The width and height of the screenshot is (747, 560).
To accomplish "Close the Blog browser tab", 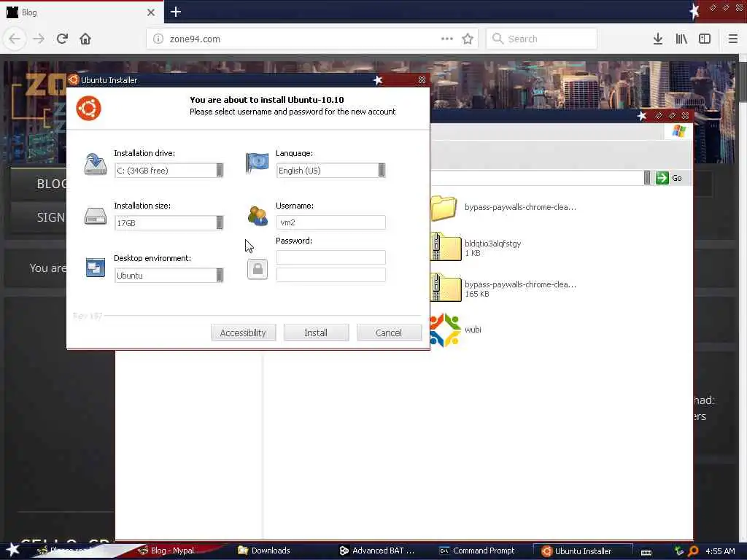I will (x=151, y=12).
